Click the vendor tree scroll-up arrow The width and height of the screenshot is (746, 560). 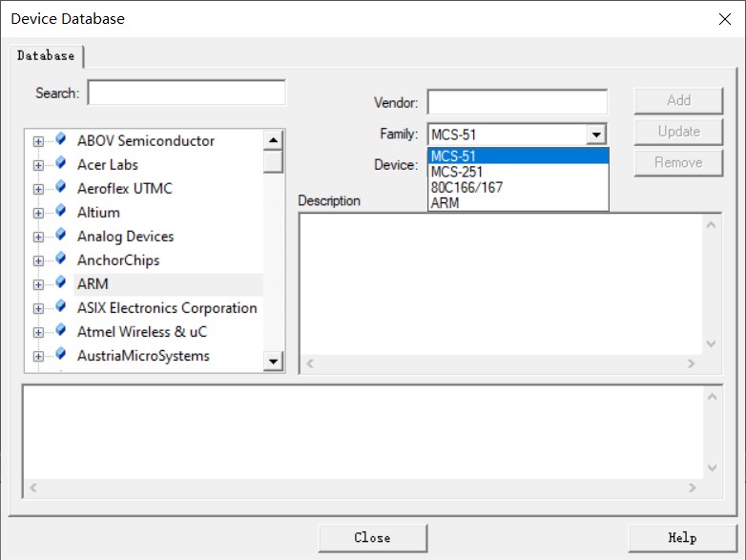(x=273, y=140)
